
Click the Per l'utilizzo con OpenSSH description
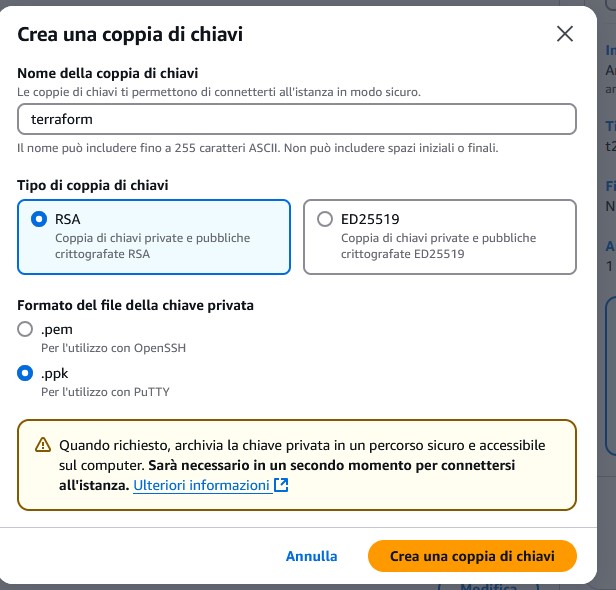[x=114, y=348]
